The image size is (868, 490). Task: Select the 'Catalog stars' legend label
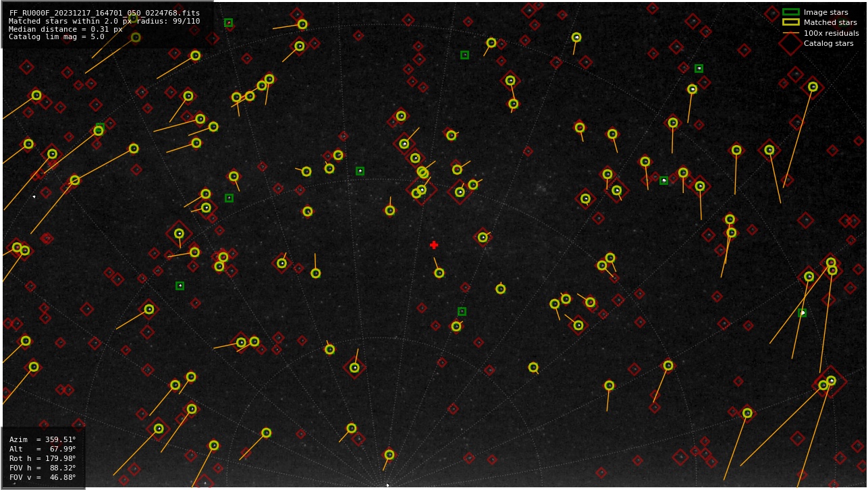pos(828,43)
